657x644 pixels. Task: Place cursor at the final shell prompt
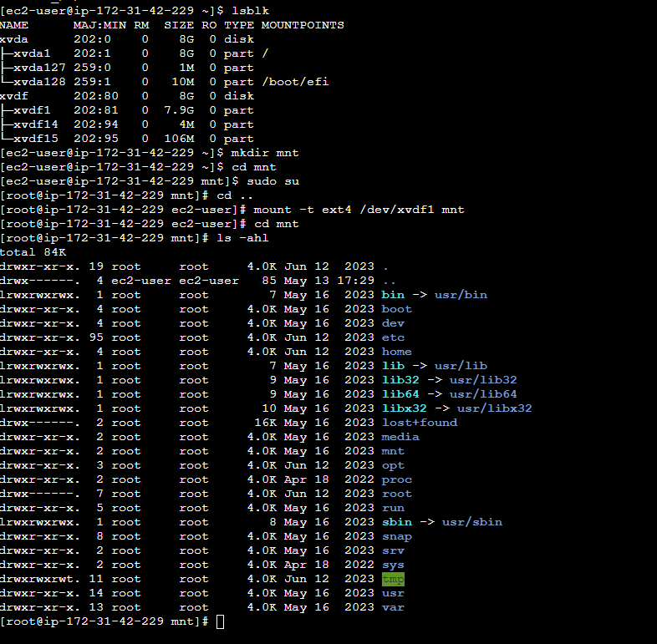[x=220, y=621]
